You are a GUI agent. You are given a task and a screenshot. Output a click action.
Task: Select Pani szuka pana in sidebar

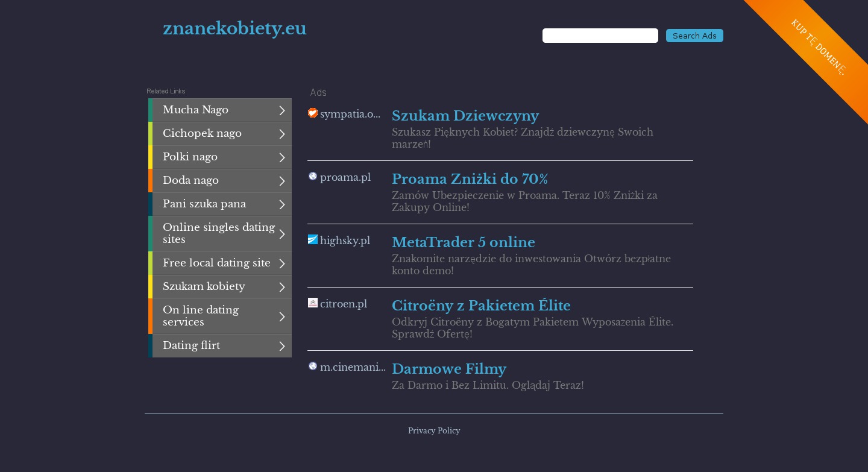point(204,204)
